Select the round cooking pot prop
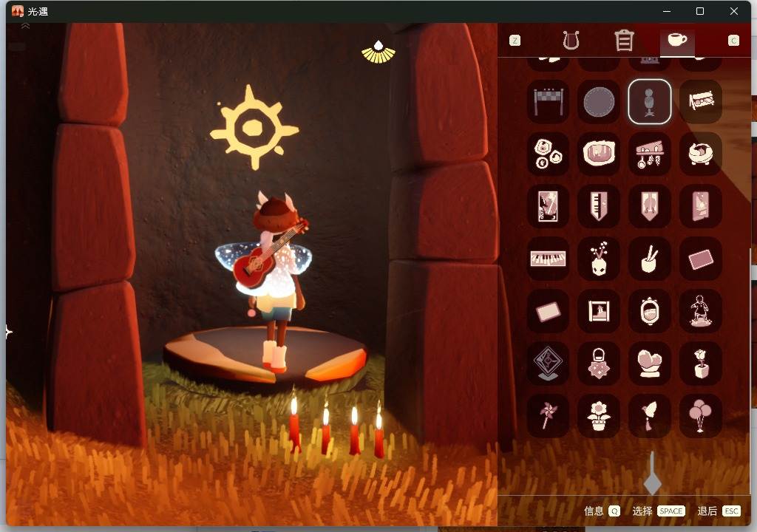 point(701,154)
